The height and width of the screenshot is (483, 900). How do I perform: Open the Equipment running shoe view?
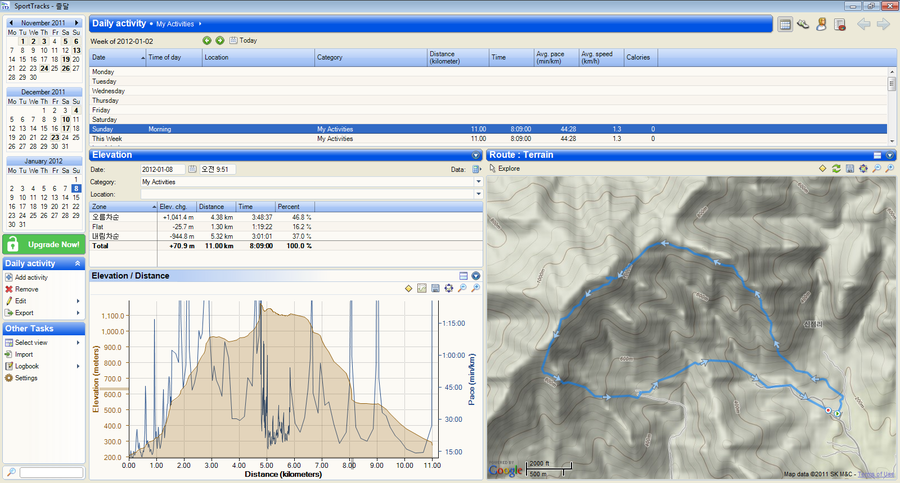(x=803, y=24)
